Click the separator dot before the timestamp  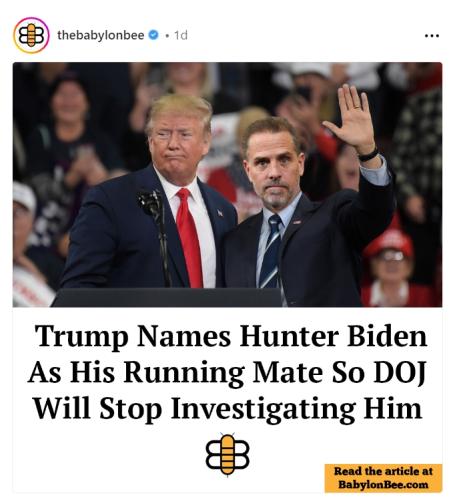pos(167,35)
